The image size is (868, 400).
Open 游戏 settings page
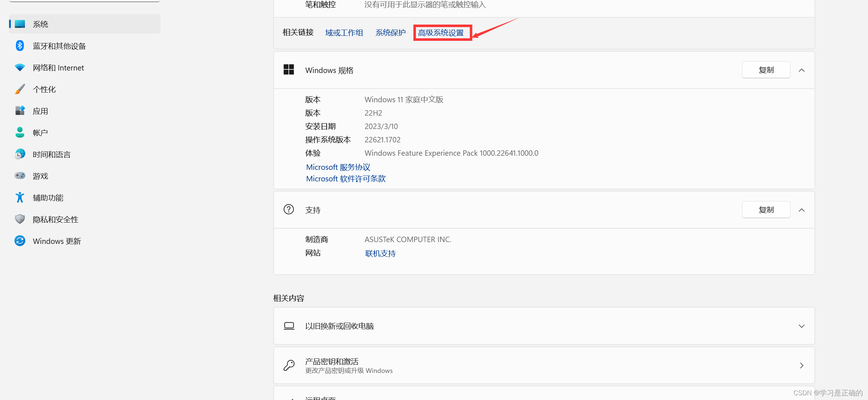(85, 176)
